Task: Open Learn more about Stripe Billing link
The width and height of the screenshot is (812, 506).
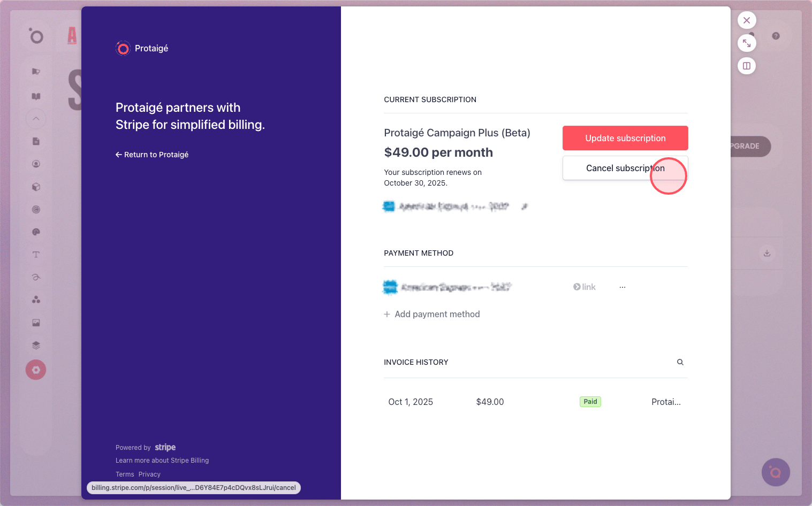Action: [x=162, y=461]
